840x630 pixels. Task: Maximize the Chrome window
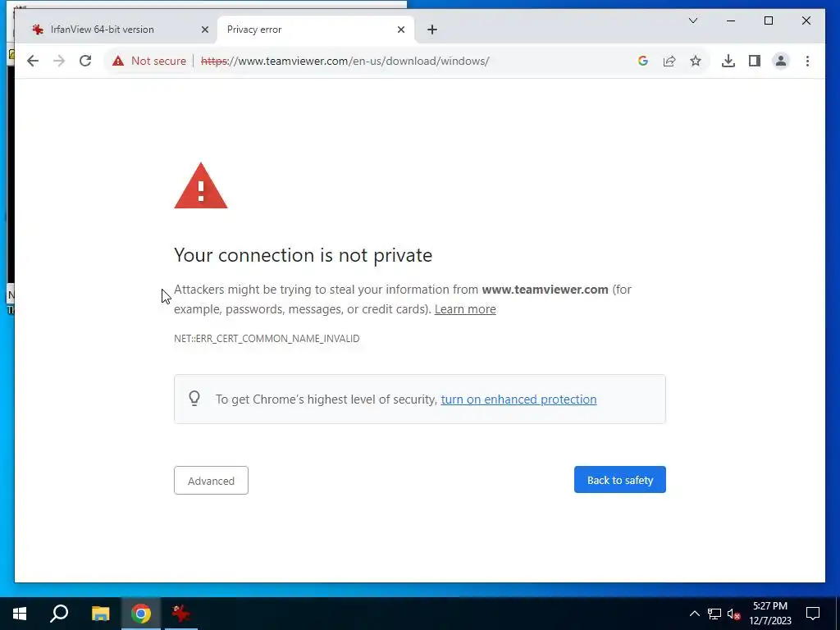768,21
